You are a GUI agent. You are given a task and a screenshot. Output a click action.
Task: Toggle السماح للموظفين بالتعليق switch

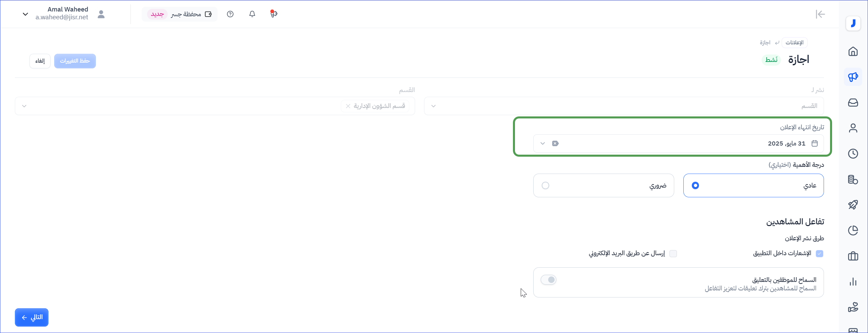549,280
